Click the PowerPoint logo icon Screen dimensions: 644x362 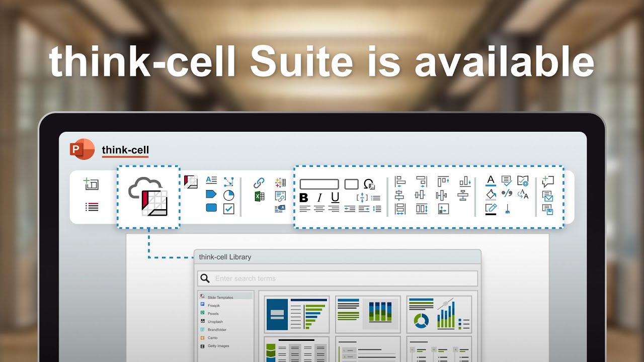(83, 149)
